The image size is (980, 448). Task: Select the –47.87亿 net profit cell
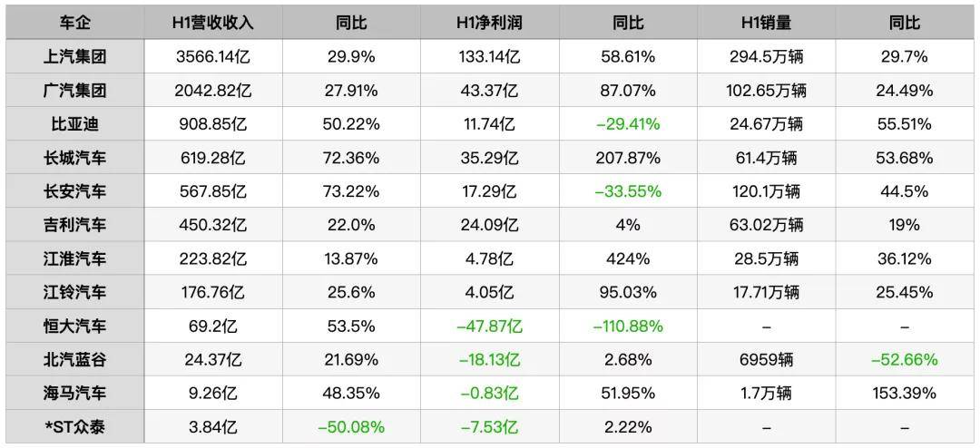tap(488, 326)
